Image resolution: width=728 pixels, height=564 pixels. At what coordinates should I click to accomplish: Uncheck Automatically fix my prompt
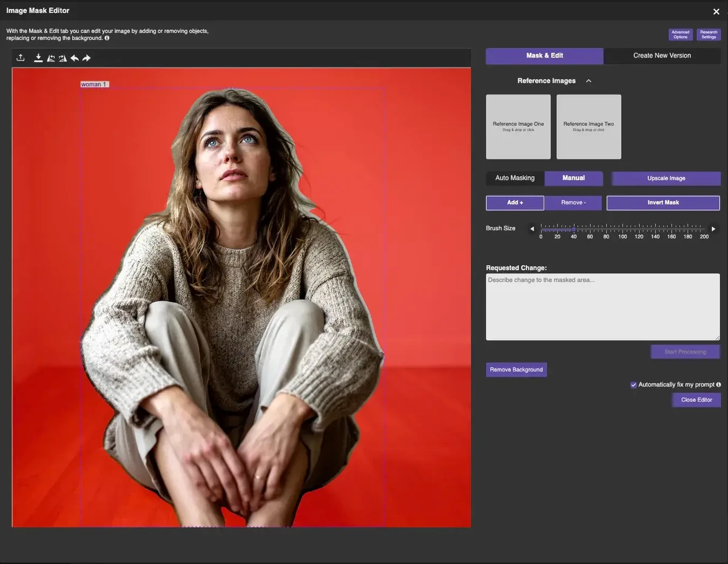(x=633, y=385)
